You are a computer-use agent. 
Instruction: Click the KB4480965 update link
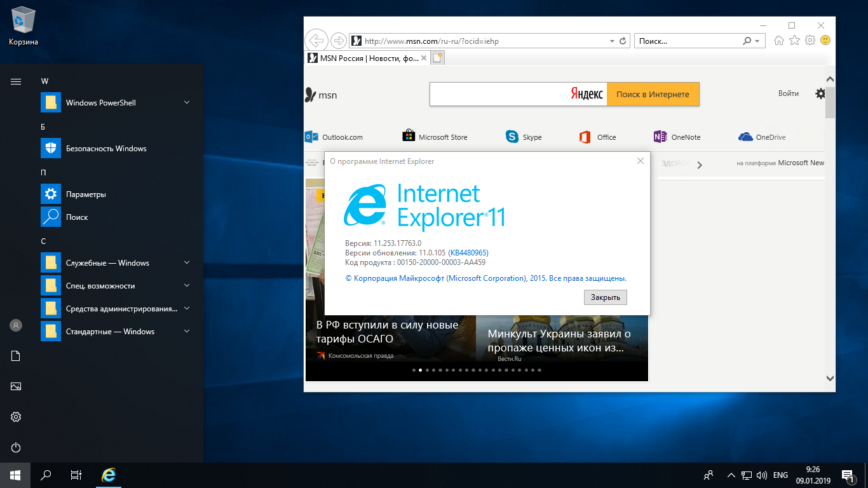coord(468,253)
